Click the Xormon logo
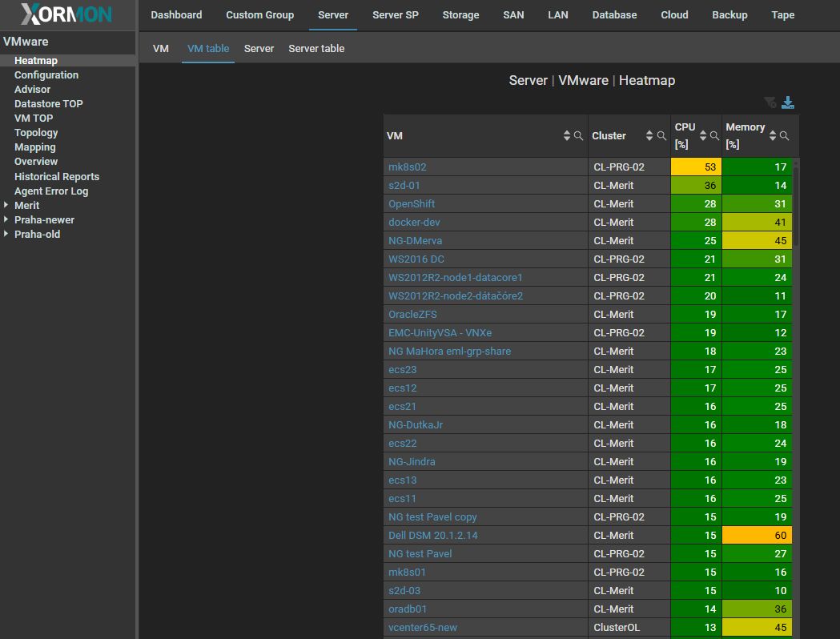 pos(67,14)
